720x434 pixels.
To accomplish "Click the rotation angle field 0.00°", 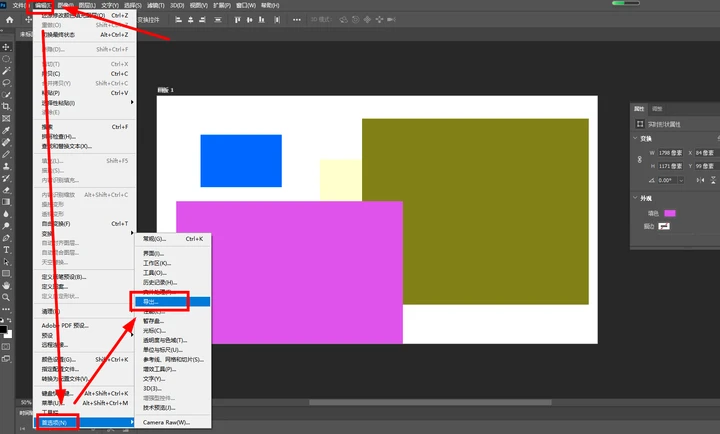I will (x=667, y=180).
